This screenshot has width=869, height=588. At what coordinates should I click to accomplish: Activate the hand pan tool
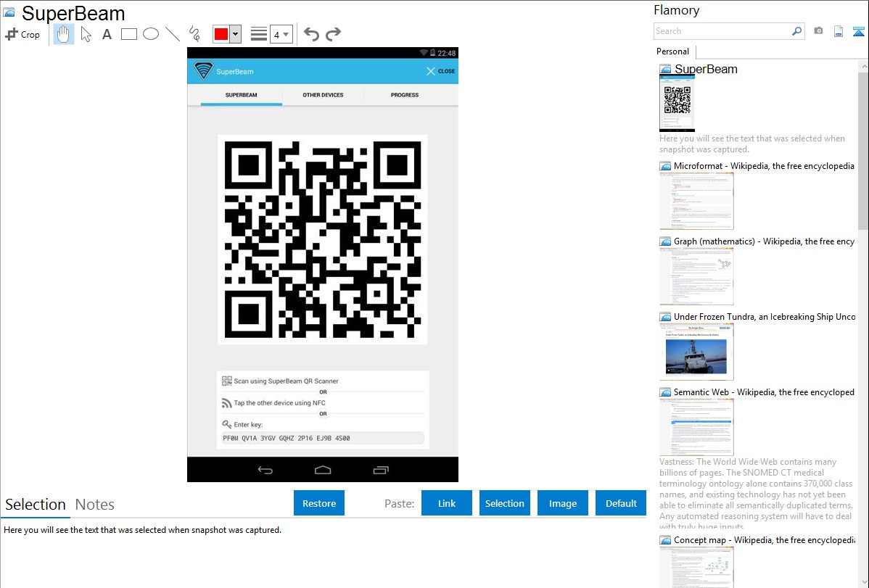click(64, 34)
